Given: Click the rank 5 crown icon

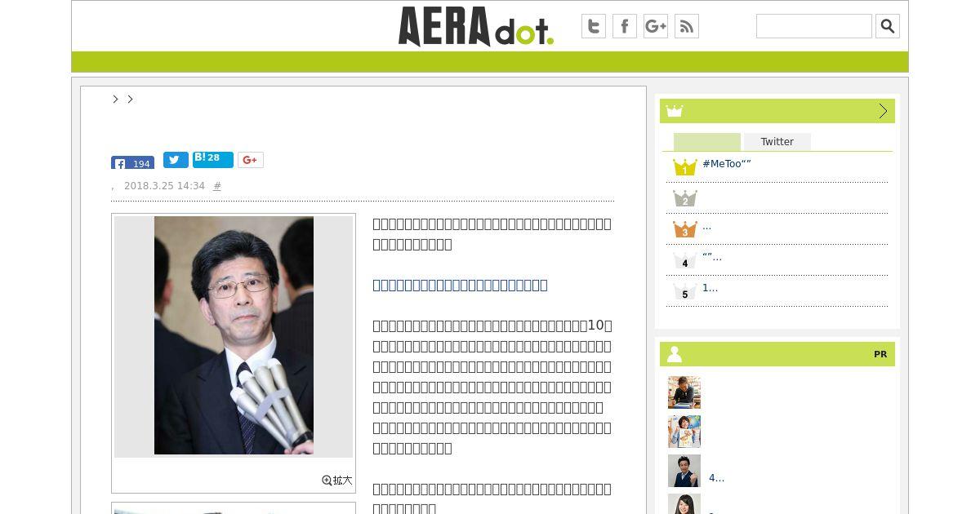Looking at the screenshot, I should click(684, 291).
